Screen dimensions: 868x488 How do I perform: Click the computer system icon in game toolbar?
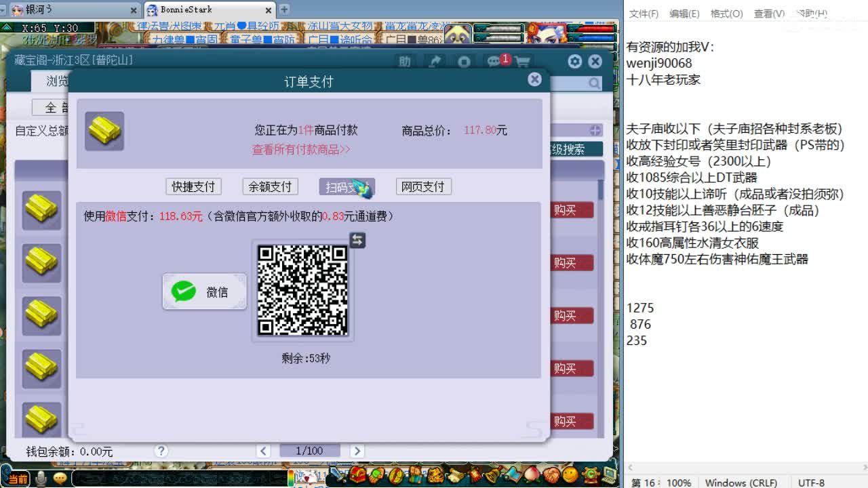(x=609, y=474)
